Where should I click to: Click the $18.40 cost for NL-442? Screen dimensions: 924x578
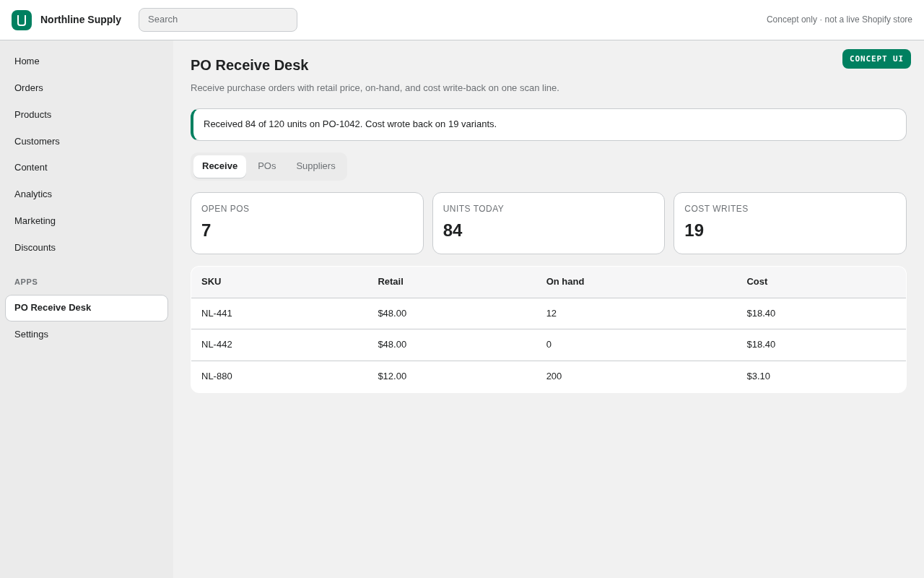click(761, 345)
